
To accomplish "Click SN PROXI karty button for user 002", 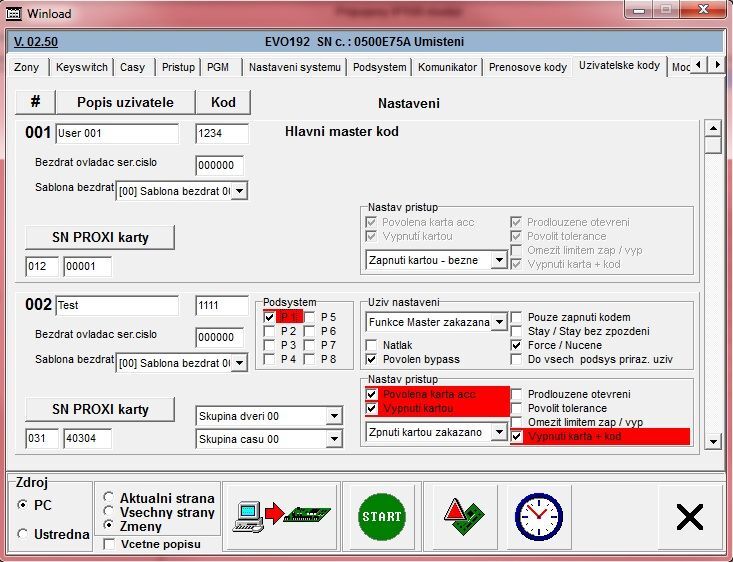I will click(100, 409).
